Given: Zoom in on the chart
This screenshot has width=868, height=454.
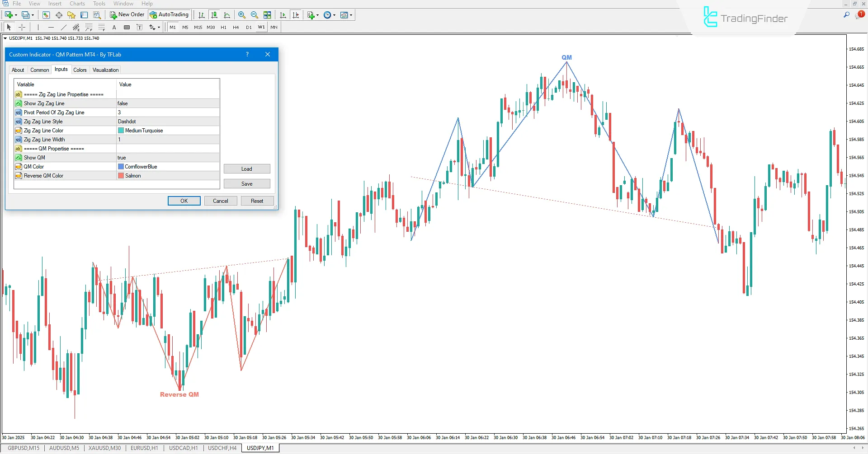Looking at the screenshot, I should pyautogui.click(x=242, y=15).
